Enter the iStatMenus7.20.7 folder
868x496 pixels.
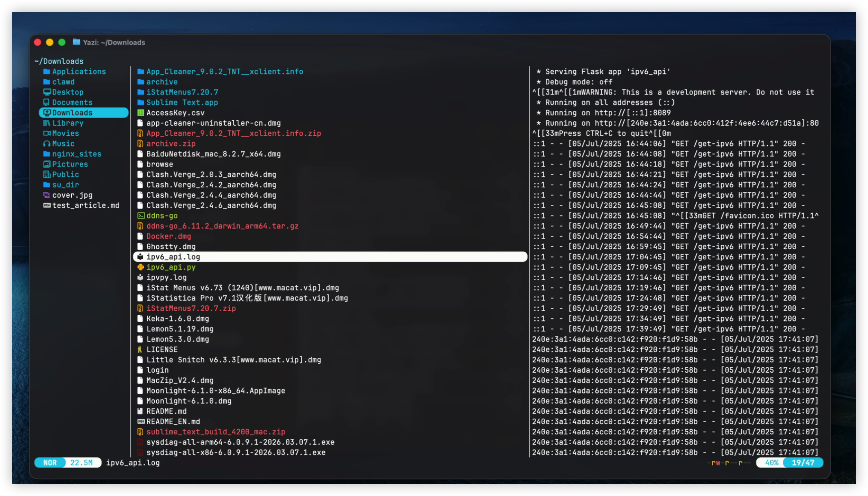tap(182, 92)
